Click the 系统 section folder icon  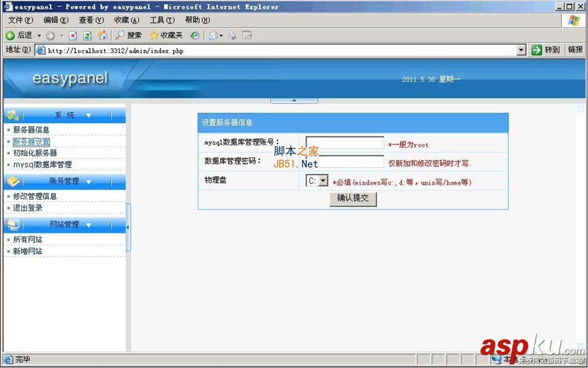11,114
